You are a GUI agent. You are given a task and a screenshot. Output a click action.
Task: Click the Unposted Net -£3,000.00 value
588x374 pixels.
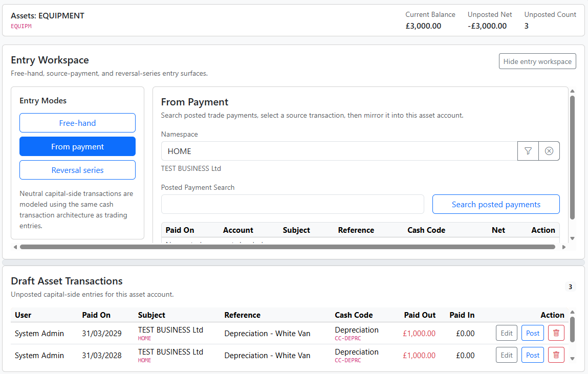pos(487,26)
